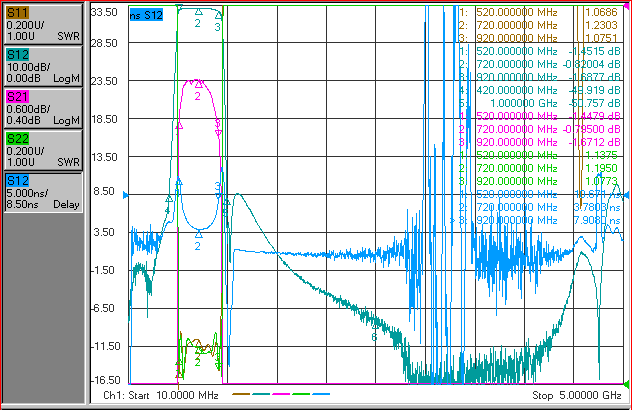Select the green S22 SWR trace button
Viewport: 632px width, 410px height.
pos(43,150)
